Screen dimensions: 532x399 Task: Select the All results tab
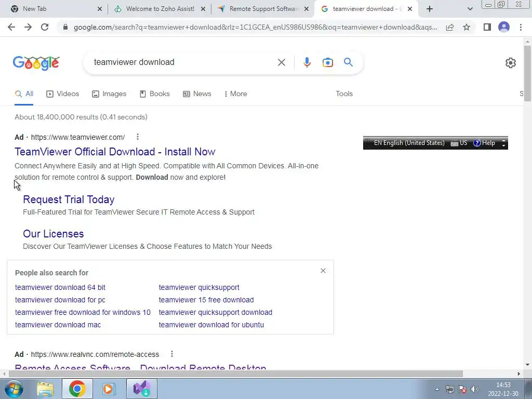[x=24, y=94]
